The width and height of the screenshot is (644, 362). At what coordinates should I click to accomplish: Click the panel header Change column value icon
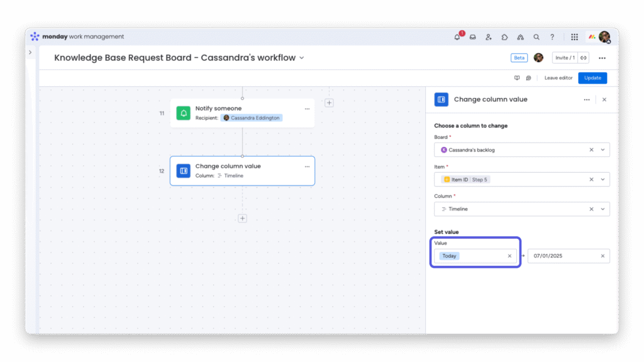pyautogui.click(x=441, y=99)
